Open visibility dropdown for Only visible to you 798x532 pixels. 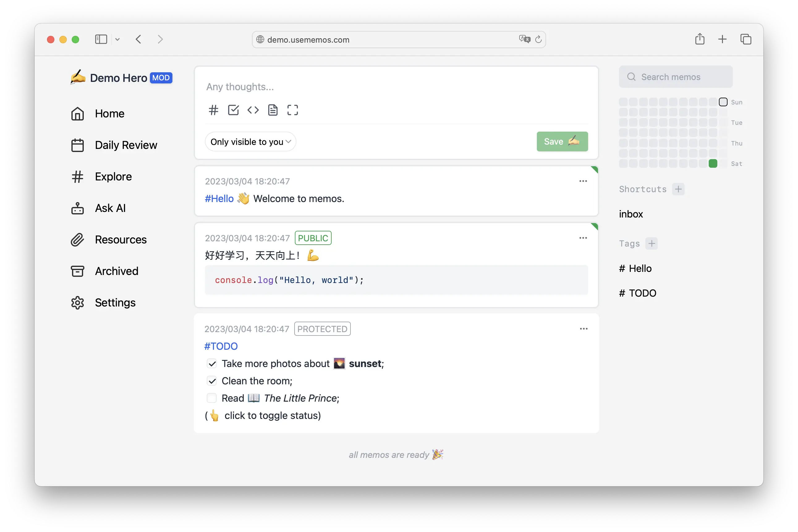(x=250, y=141)
